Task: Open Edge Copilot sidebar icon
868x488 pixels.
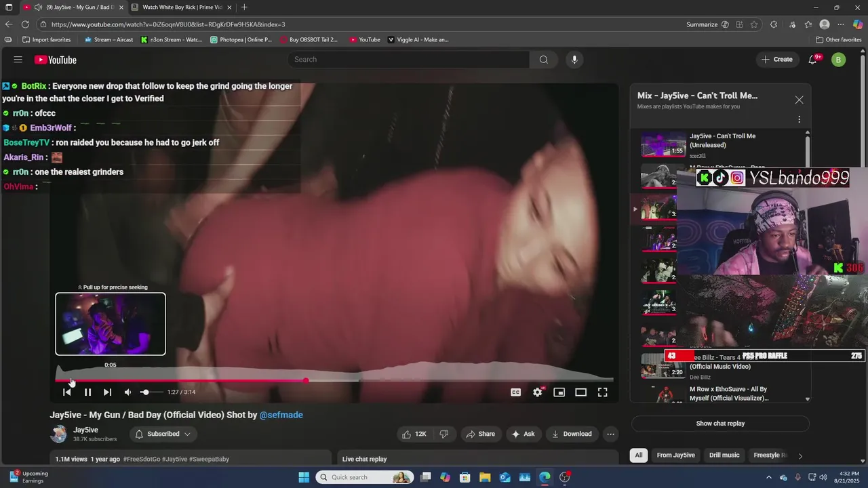Action: point(858,24)
